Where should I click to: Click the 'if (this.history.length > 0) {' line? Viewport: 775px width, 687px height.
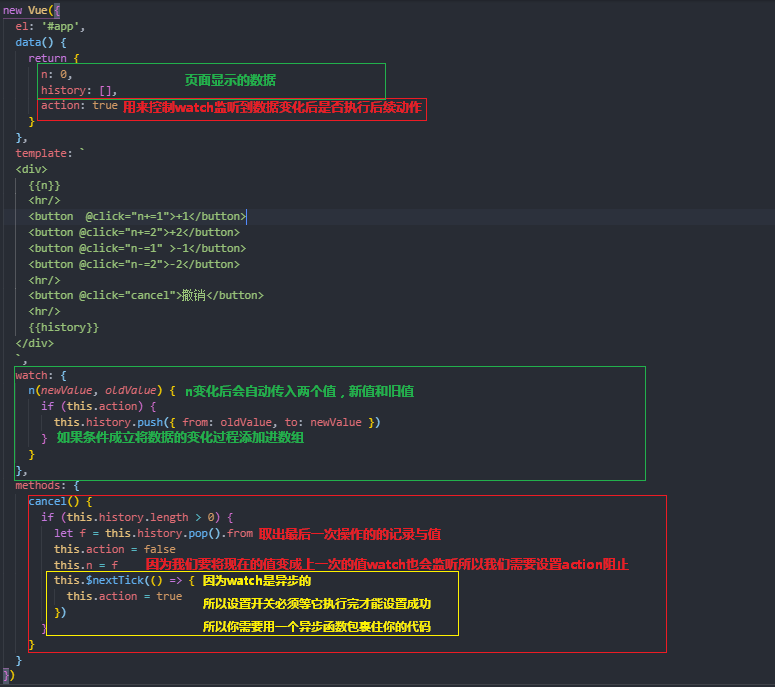click(137, 517)
